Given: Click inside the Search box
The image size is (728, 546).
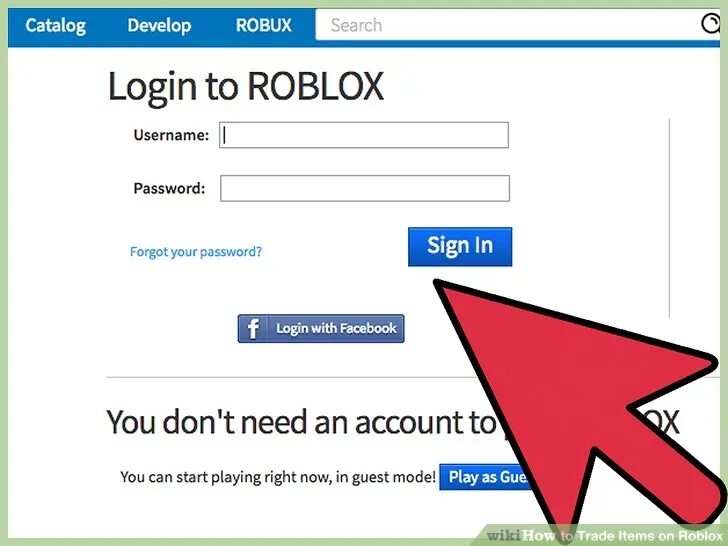Looking at the screenshot, I should (x=508, y=25).
